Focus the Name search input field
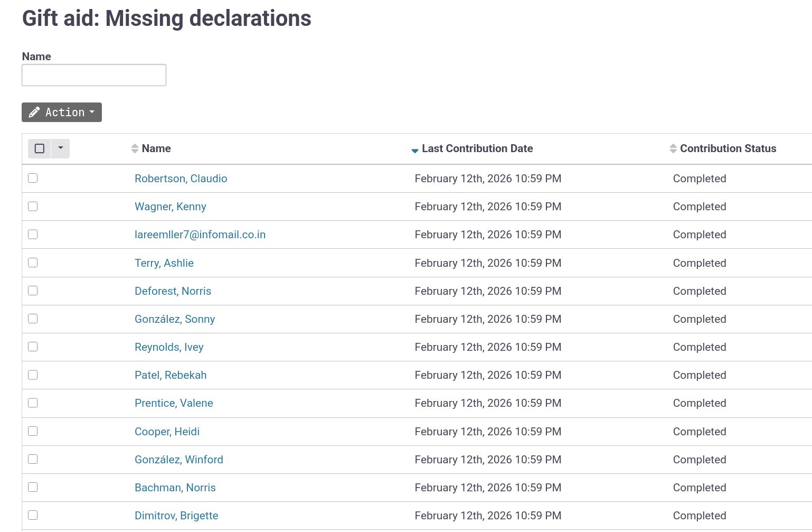The width and height of the screenshot is (812, 532). 94,75
